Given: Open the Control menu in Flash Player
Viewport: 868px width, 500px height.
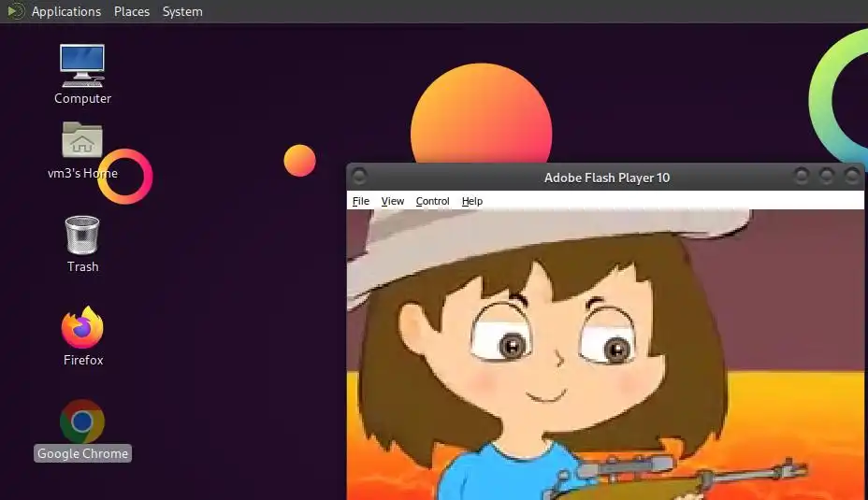Looking at the screenshot, I should point(432,201).
